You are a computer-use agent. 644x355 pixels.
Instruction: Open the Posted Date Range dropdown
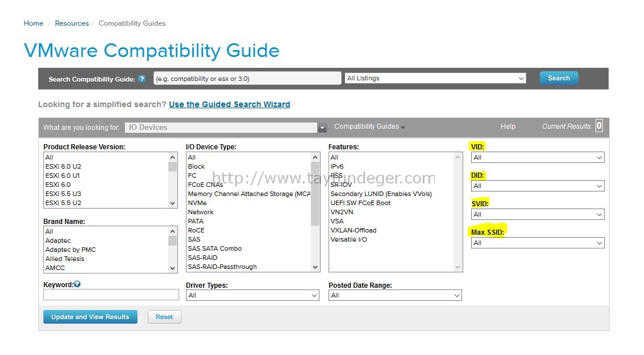pyautogui.click(x=395, y=296)
